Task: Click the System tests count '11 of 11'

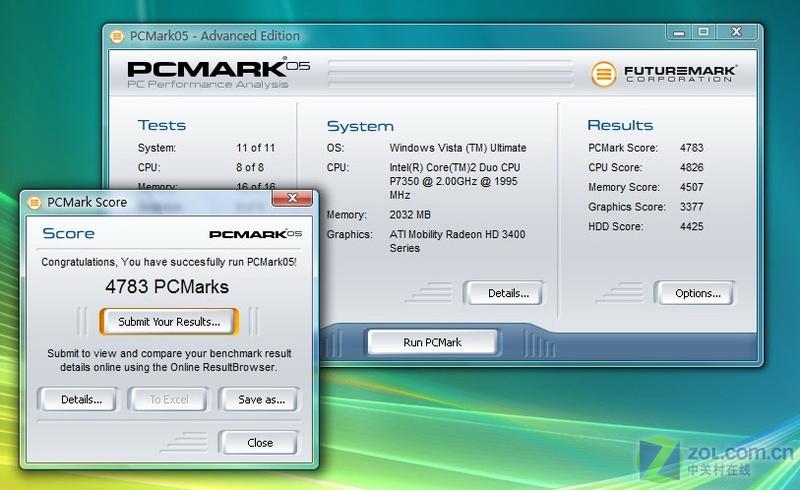Action: [256, 148]
